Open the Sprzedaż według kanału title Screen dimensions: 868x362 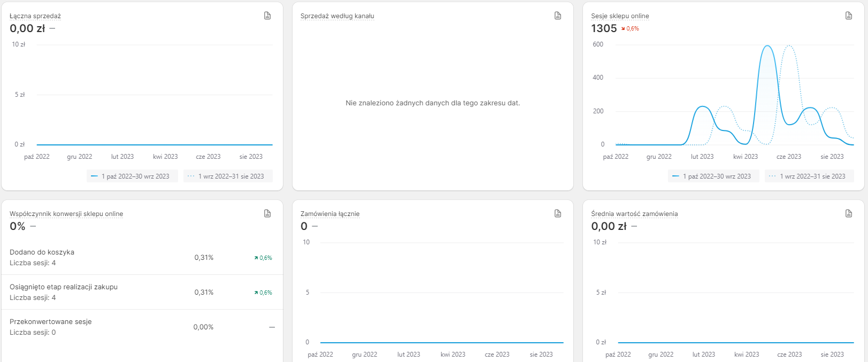tap(337, 16)
